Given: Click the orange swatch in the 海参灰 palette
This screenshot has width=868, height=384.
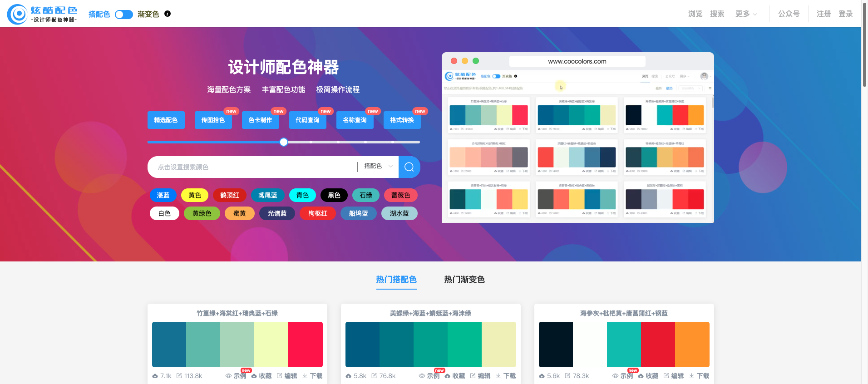Looking at the screenshot, I should click(x=692, y=345).
